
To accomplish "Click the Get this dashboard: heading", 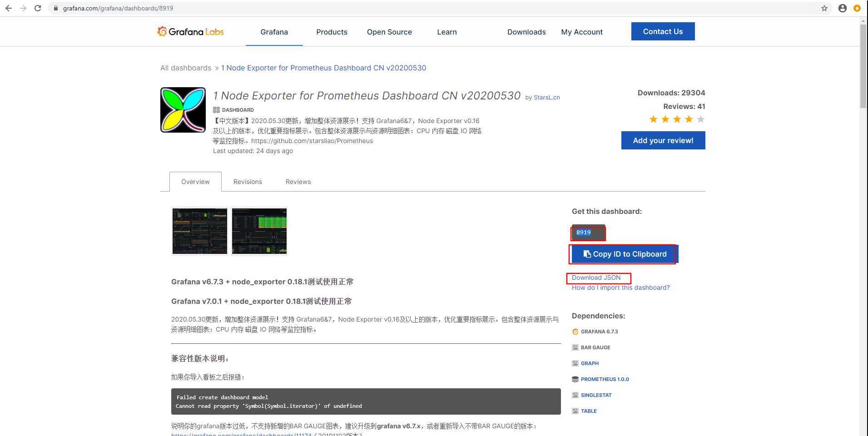I will coord(607,211).
